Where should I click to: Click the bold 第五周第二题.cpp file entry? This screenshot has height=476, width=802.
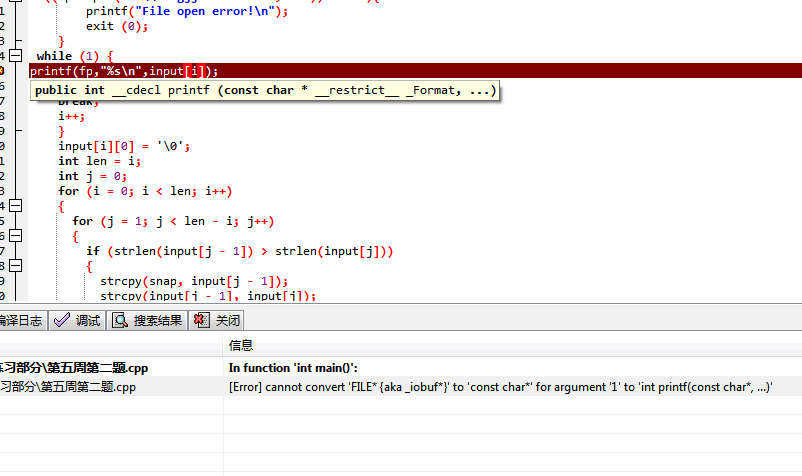click(x=74, y=368)
